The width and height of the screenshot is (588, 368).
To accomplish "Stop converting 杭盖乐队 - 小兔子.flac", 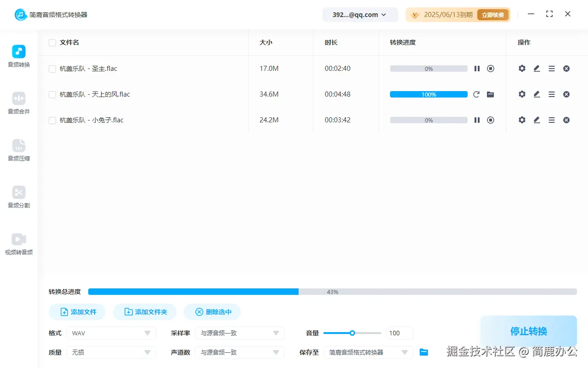I will point(491,120).
